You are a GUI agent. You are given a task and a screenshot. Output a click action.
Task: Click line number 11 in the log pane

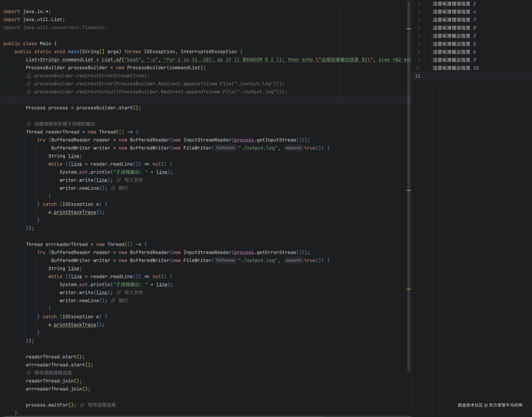(417, 76)
